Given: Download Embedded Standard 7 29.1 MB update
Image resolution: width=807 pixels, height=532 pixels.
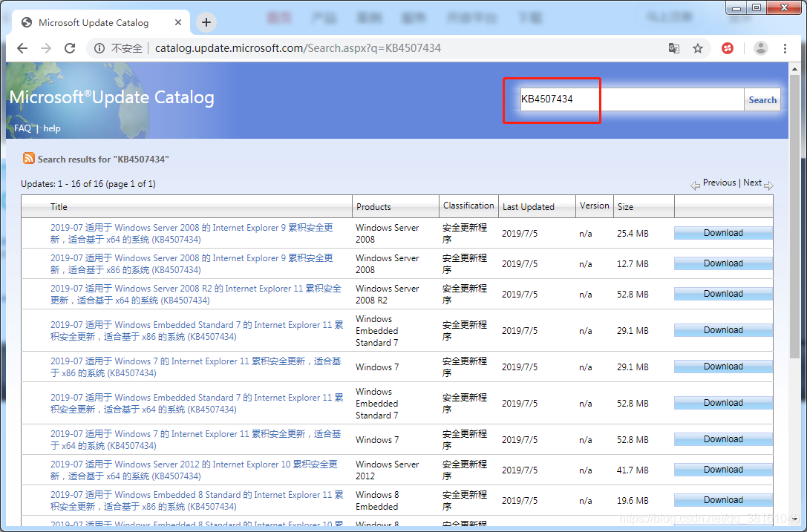Looking at the screenshot, I should tap(723, 330).
